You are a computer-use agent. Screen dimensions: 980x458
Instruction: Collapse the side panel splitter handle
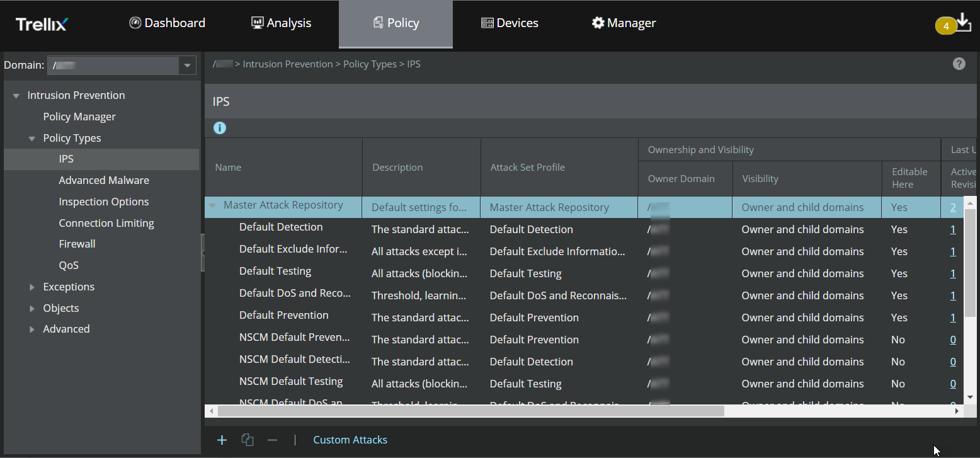click(203, 252)
